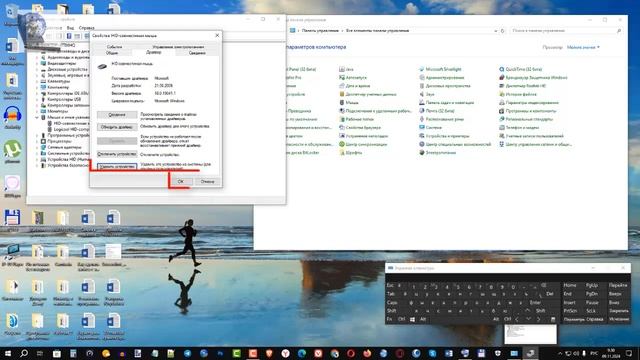Image resolution: width=640 pixels, height=360 pixels.
Task: Open Рабочие папки in Control Panel
Action: coord(356,119)
